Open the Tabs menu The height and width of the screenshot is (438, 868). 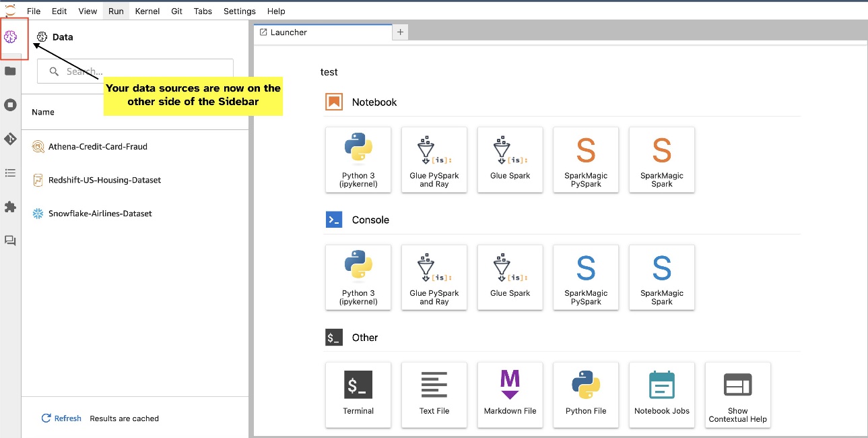(x=203, y=11)
